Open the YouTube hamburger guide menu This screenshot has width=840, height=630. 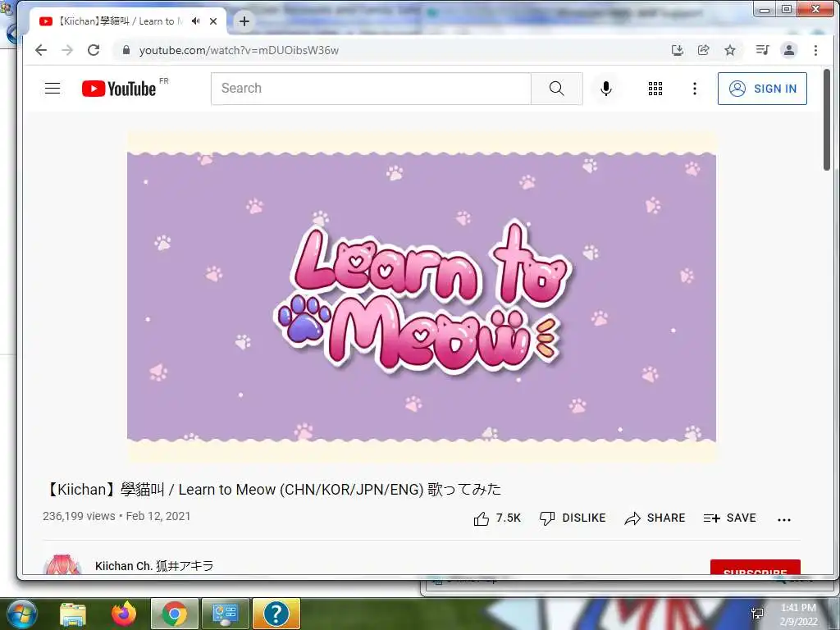pyautogui.click(x=52, y=89)
